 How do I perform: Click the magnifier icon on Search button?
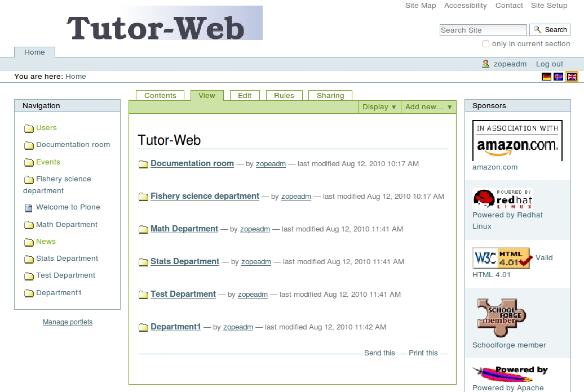coord(537,29)
